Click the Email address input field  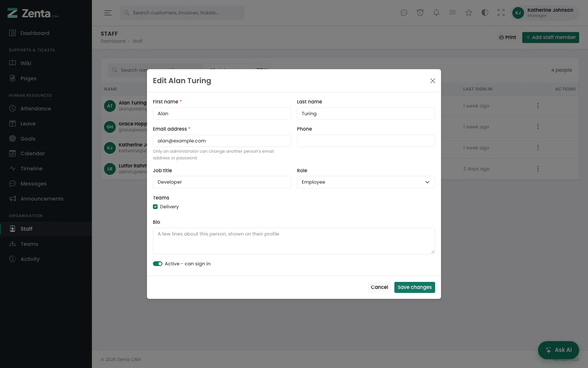click(222, 141)
